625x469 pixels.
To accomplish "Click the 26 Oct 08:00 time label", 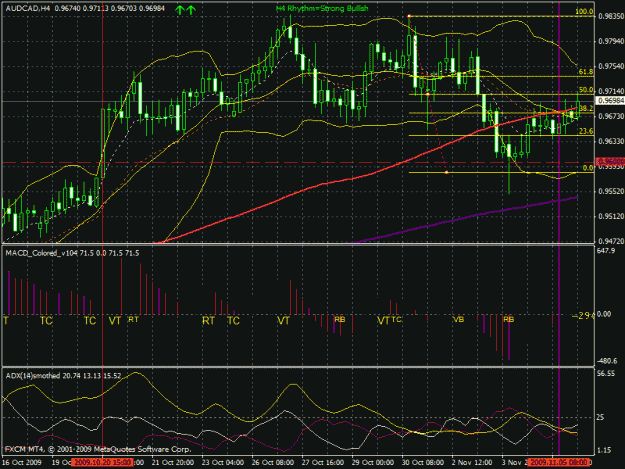I will point(273,463).
